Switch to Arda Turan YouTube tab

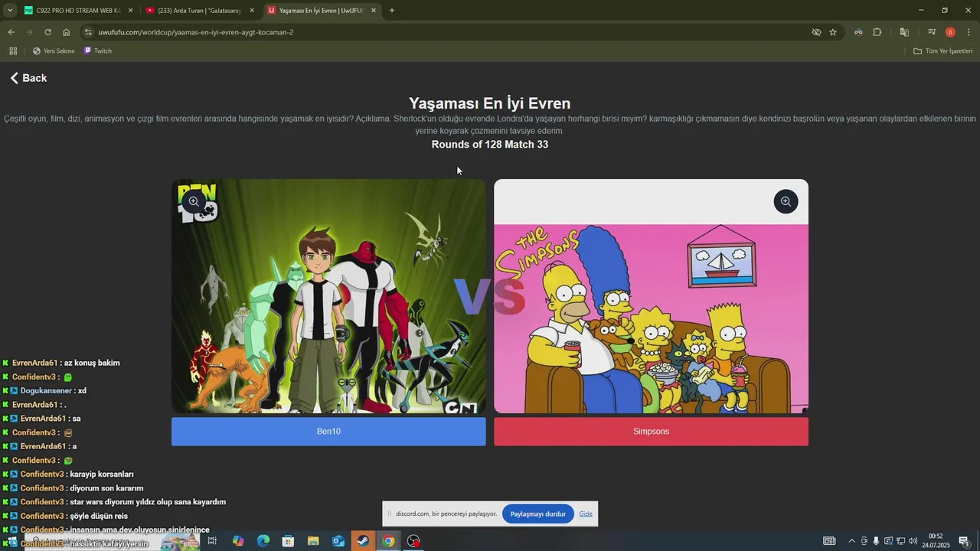[199, 11]
